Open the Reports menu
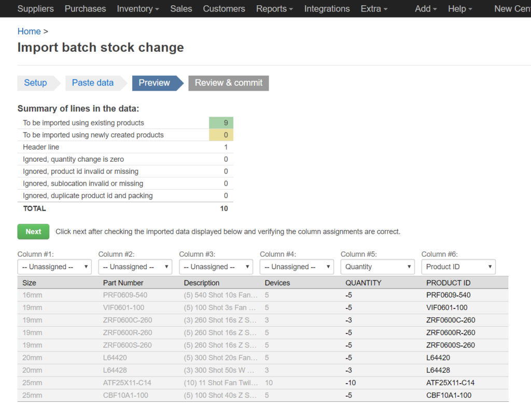The width and height of the screenshot is (531, 420). (274, 9)
